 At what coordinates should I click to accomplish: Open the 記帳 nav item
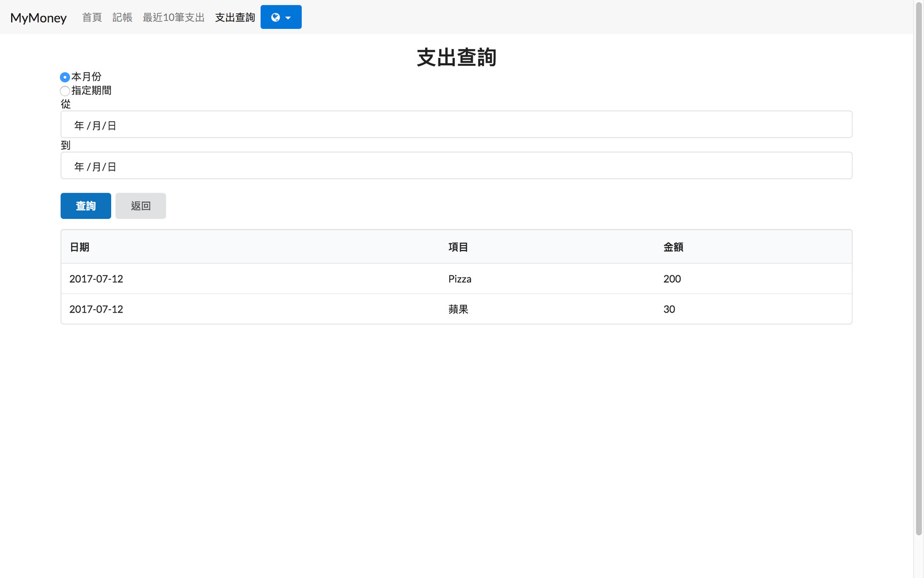point(122,18)
